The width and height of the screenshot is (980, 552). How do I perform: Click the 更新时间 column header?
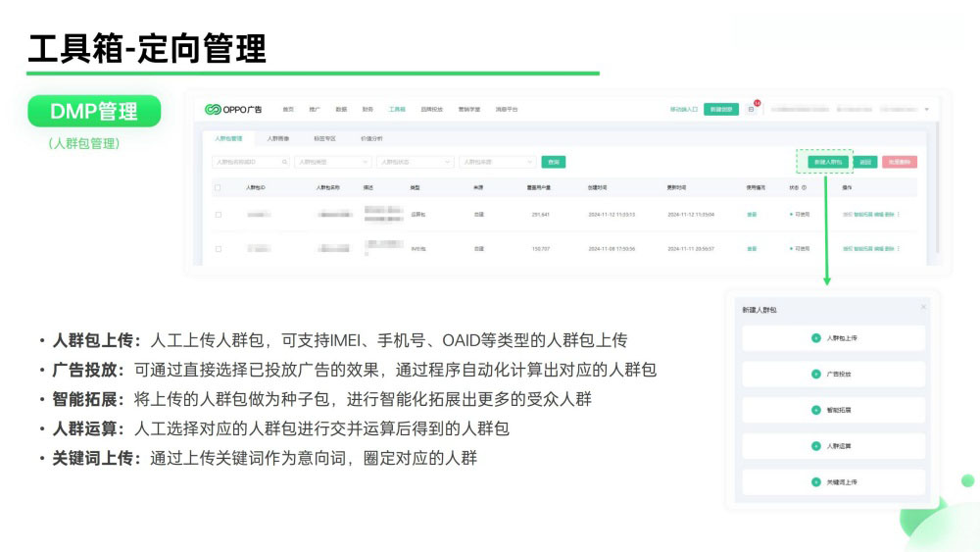676,187
